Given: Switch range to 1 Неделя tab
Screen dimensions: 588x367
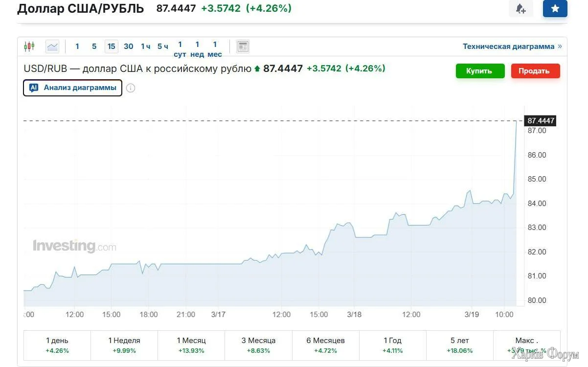Looking at the screenshot, I should (x=124, y=344).
